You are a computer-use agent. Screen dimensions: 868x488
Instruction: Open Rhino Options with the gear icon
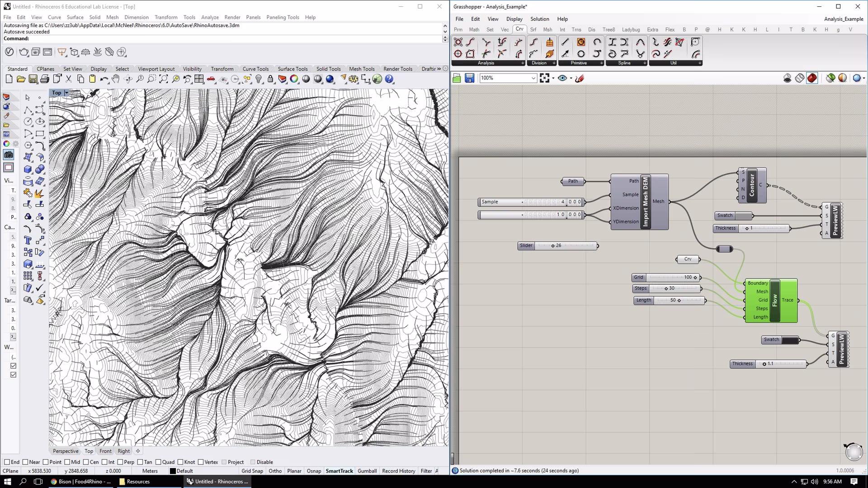tap(354, 79)
